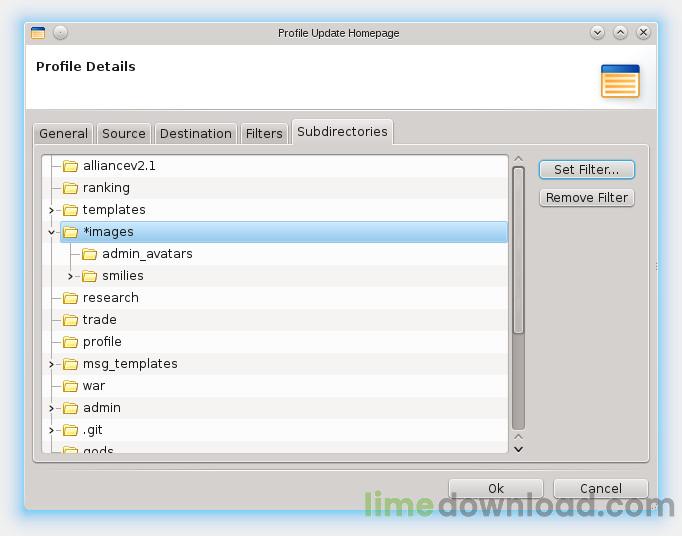The image size is (682, 536).
Task: Click the profile folder icon
Action: pos(70,342)
